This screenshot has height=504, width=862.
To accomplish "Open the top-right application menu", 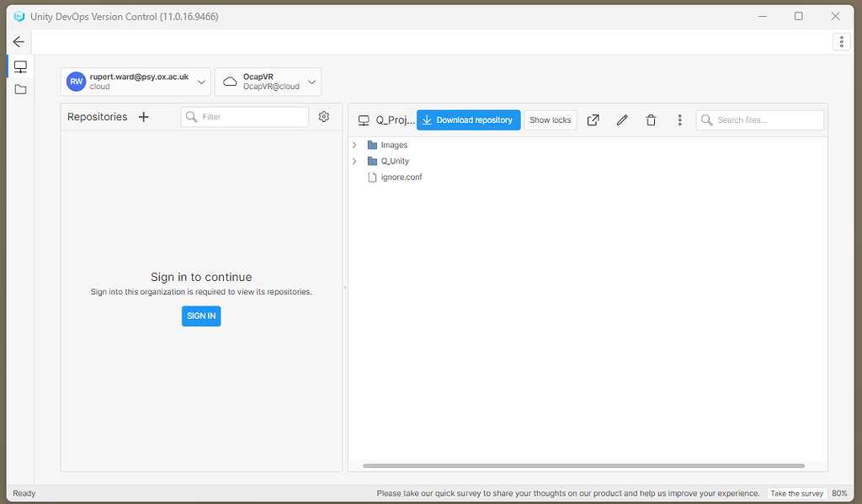I will [x=841, y=41].
